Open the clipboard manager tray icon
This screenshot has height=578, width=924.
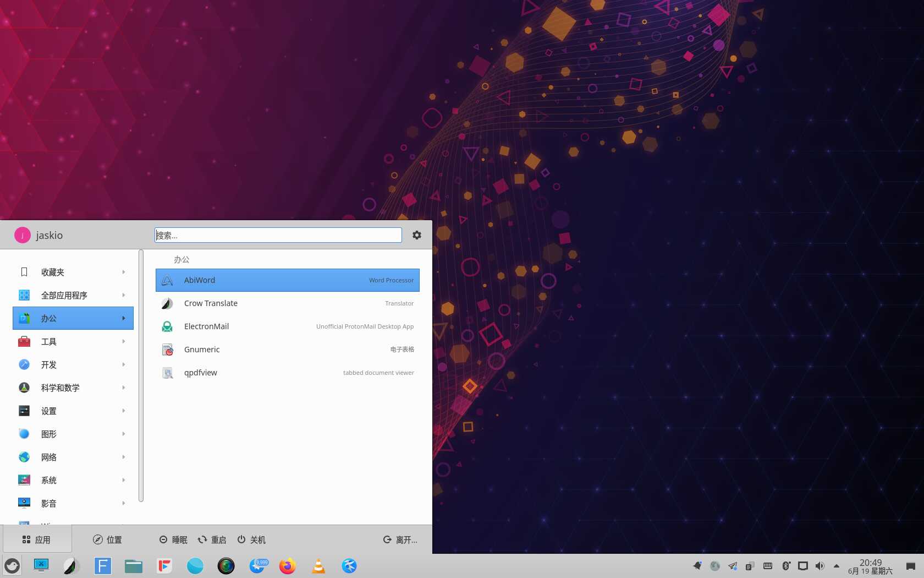point(750,566)
